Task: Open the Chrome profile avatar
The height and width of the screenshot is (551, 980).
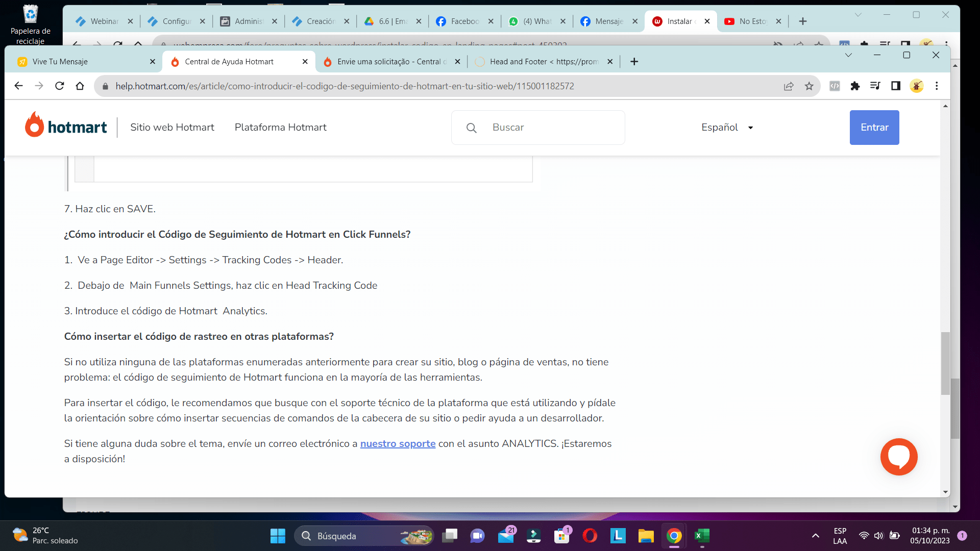Action: click(917, 86)
